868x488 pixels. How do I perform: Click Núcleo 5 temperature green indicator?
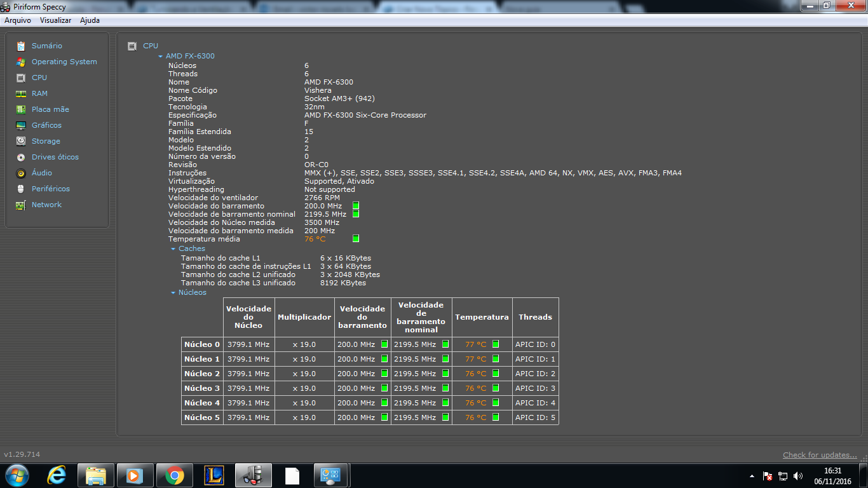coord(496,417)
